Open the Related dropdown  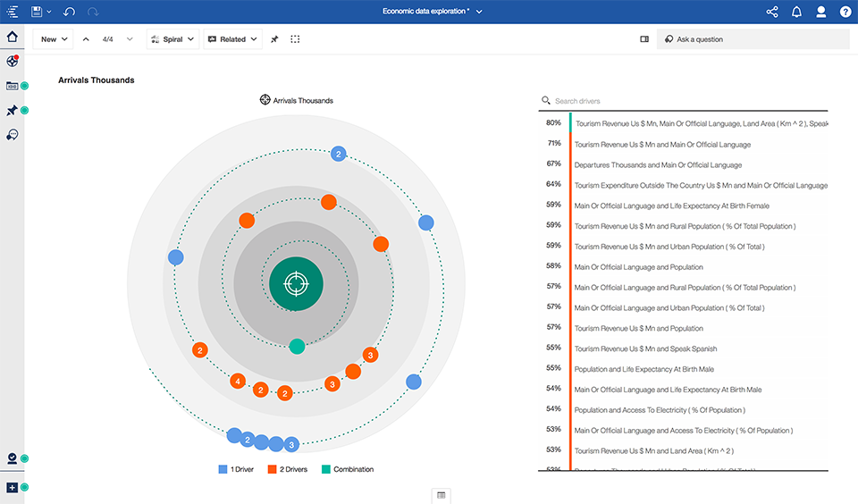(232, 39)
